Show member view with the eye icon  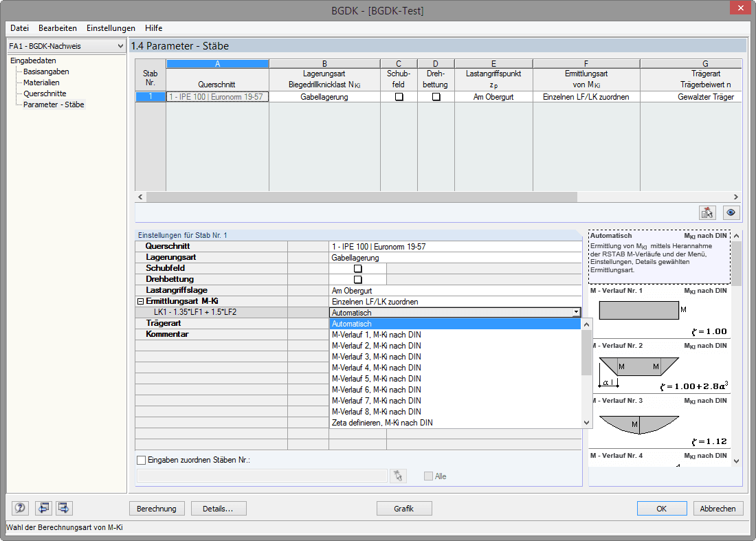point(731,213)
